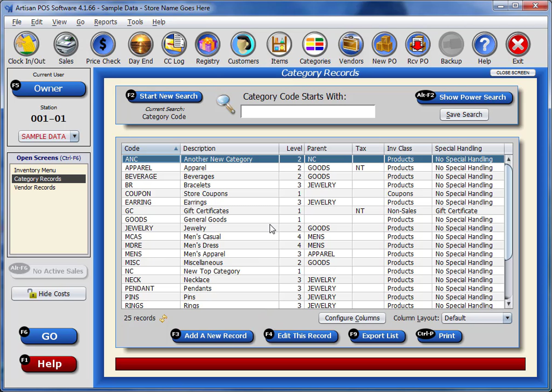Image resolution: width=552 pixels, height=392 pixels.
Task: Switch to Vendor Records open screen
Action: click(35, 187)
